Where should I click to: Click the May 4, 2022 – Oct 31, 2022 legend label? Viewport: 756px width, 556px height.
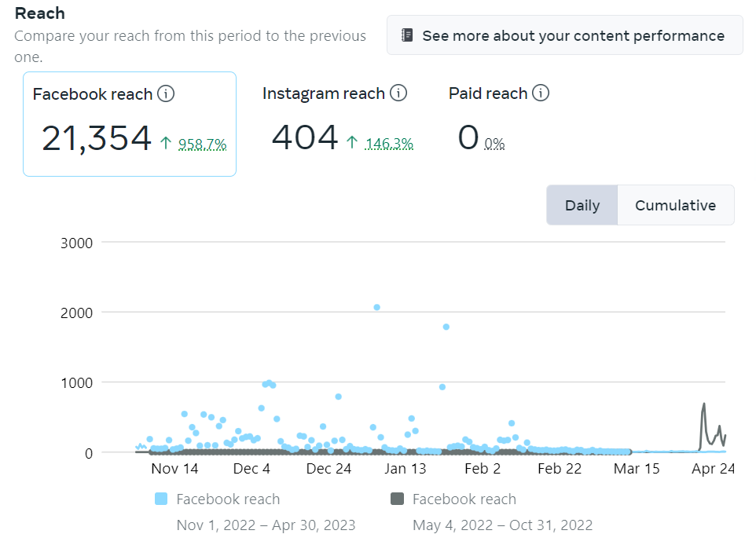(502, 525)
